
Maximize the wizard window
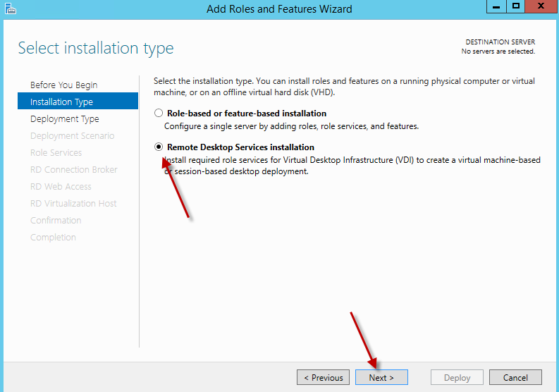[515, 6]
